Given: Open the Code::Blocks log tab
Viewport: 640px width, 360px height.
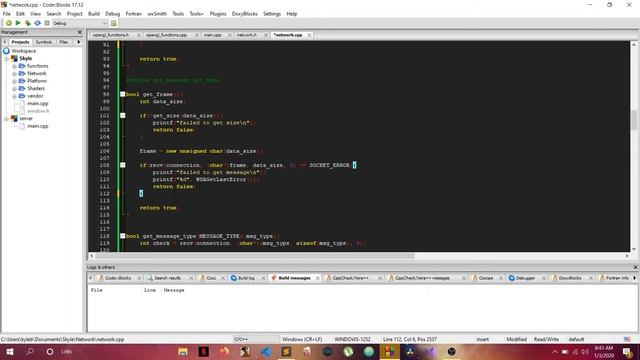Looking at the screenshot, I should pyautogui.click(x=118, y=278).
